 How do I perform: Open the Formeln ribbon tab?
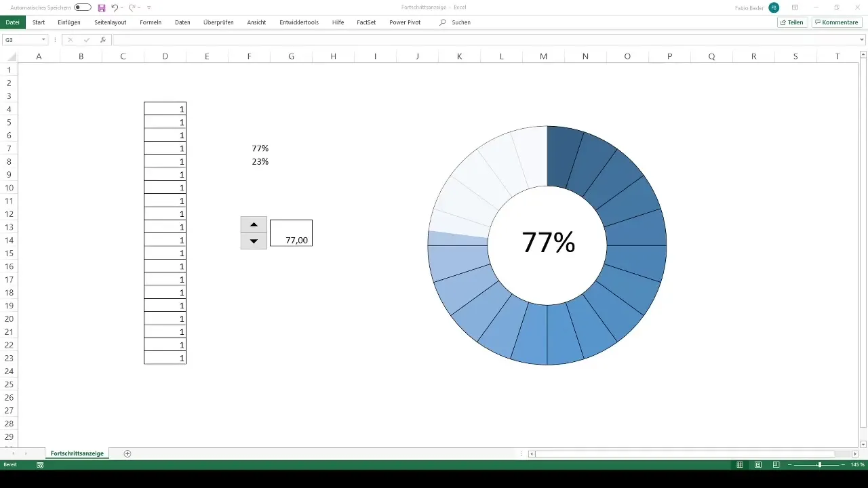tap(151, 22)
